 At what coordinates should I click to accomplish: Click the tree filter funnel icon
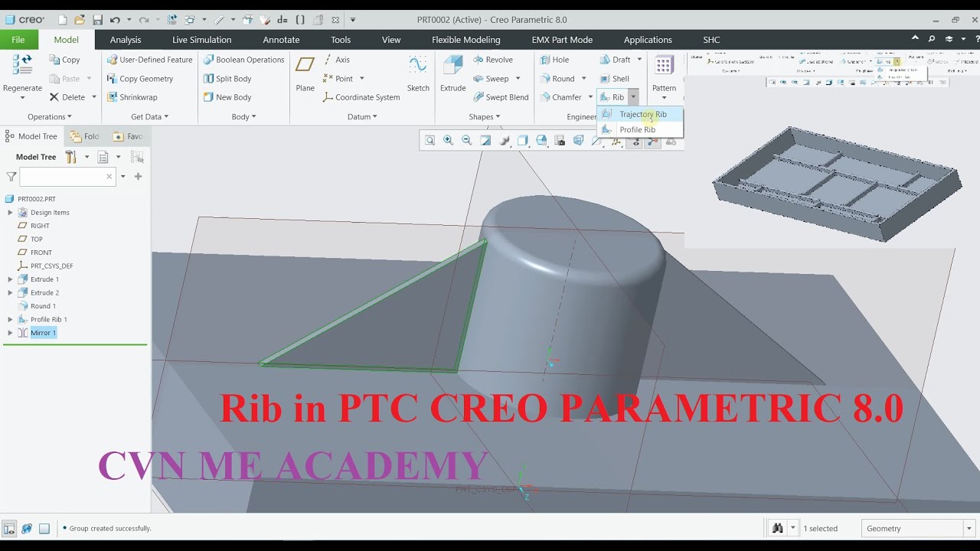[x=11, y=177]
